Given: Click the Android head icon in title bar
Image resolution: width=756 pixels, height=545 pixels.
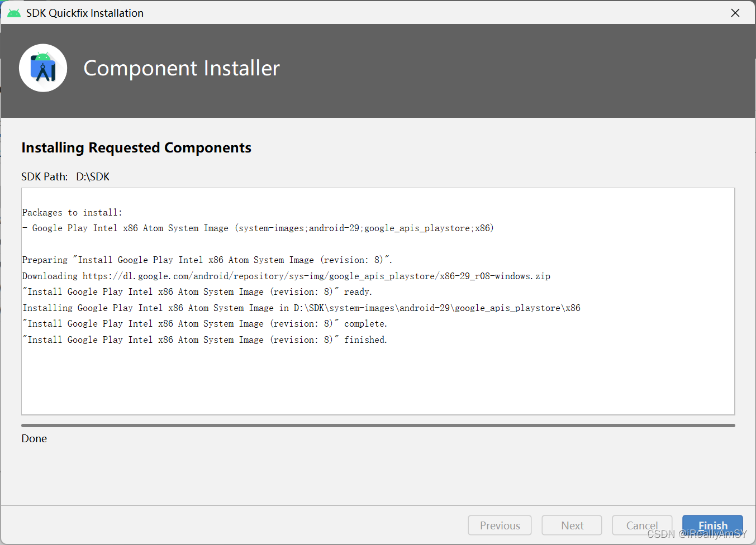Looking at the screenshot, I should 14,13.
